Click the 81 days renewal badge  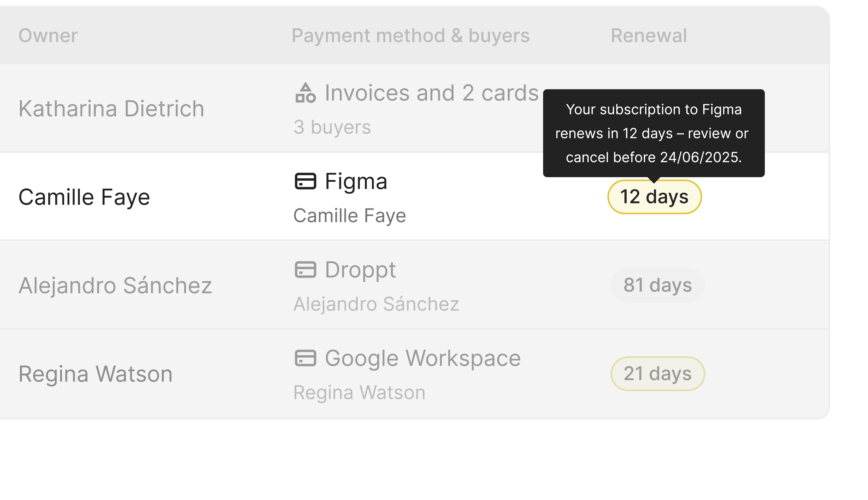tap(657, 285)
